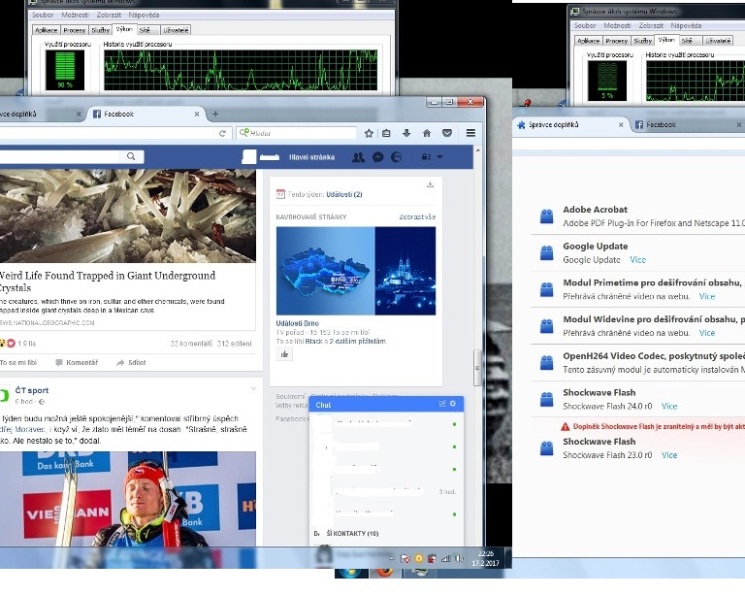Click Více link next to Google Update
Viewport: 745px width, 596px height.
[638, 260]
